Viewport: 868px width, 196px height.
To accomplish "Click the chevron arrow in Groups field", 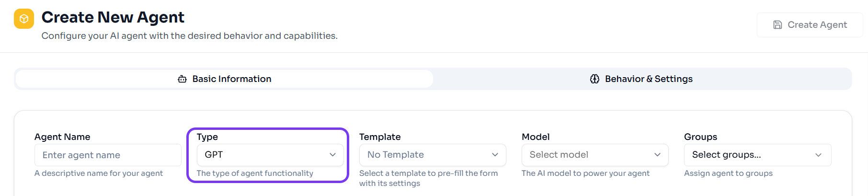I will point(818,155).
